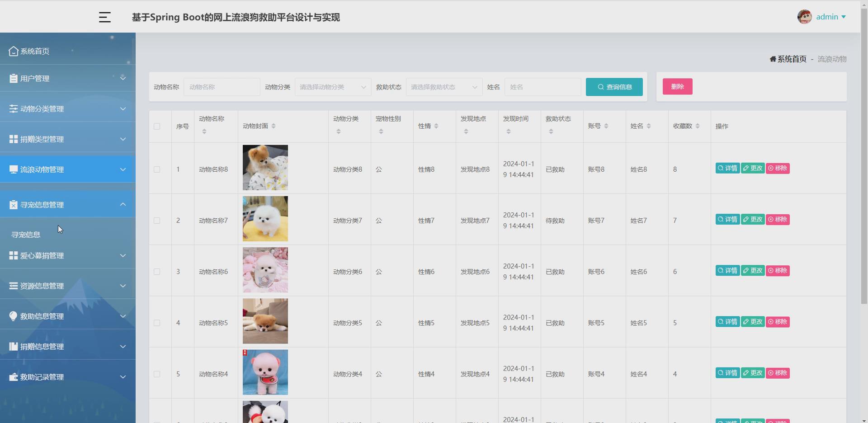Sort by 动物名称 column arrows
Viewport: 868px width, 423px height.
(x=204, y=132)
